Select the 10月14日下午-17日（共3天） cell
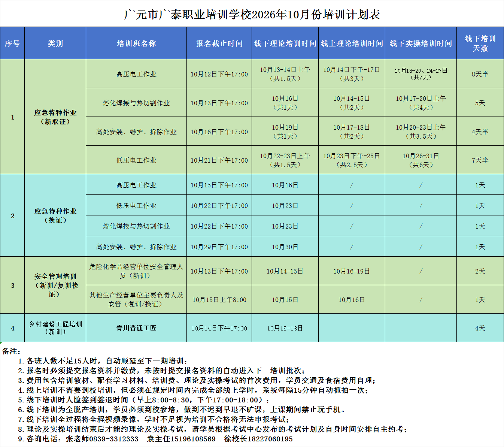The width and height of the screenshot is (504, 447). pyautogui.click(x=352, y=74)
